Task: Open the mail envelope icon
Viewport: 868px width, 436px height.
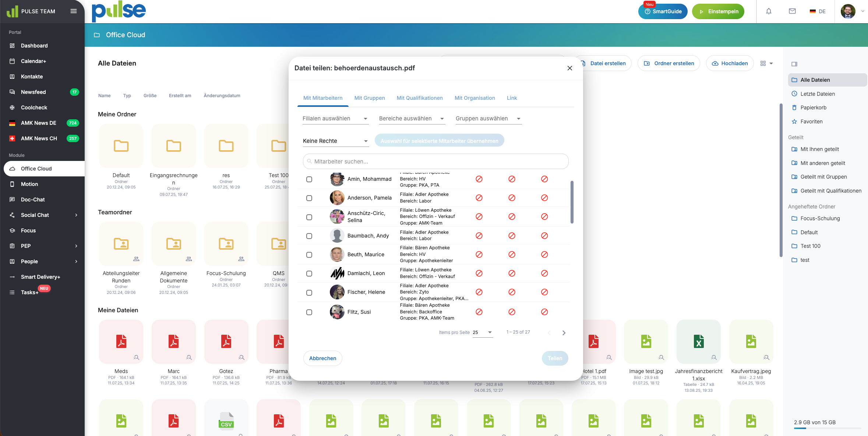Action: click(x=792, y=11)
